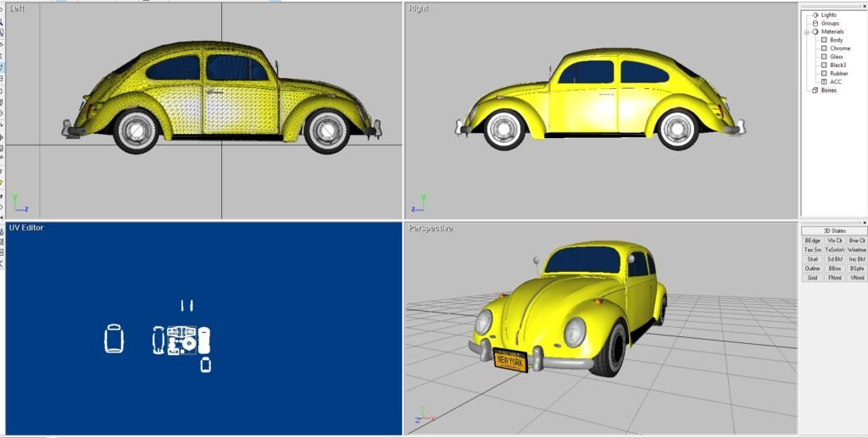The height and width of the screenshot is (438, 868).
Task: Collapse the Materials tree node
Action: tap(807, 31)
